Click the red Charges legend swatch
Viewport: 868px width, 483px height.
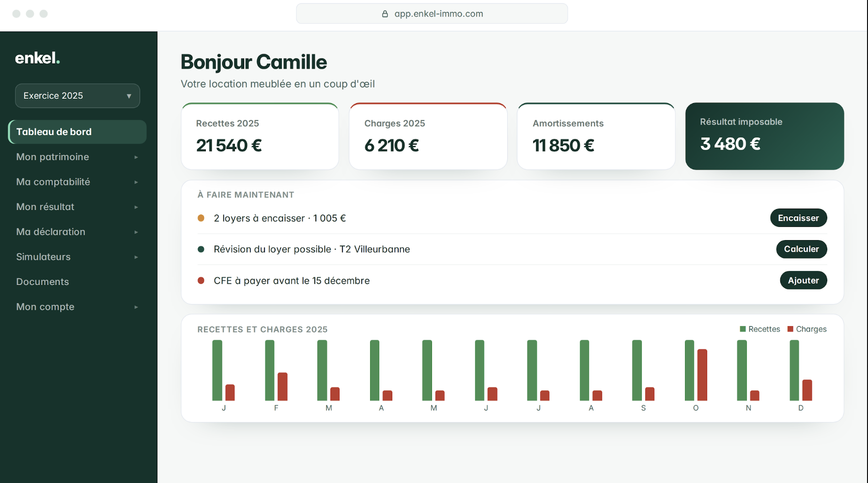coord(790,329)
